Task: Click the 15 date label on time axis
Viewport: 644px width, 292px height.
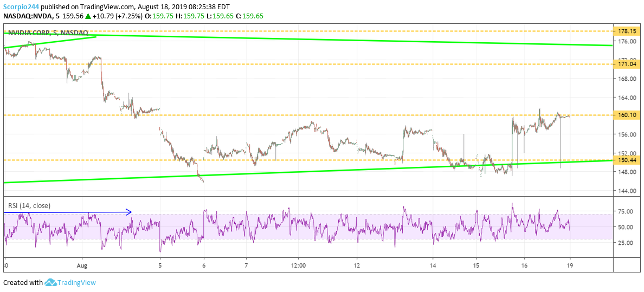Action: pyautogui.click(x=476, y=265)
